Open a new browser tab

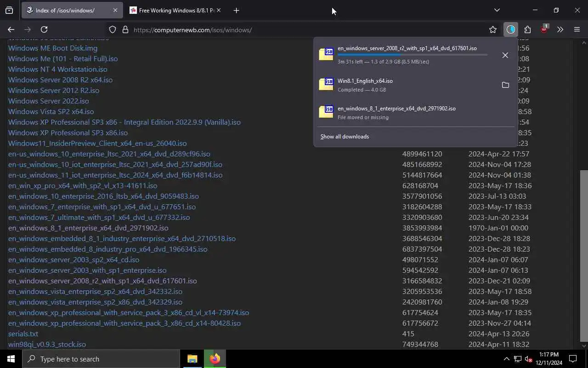pos(236,10)
